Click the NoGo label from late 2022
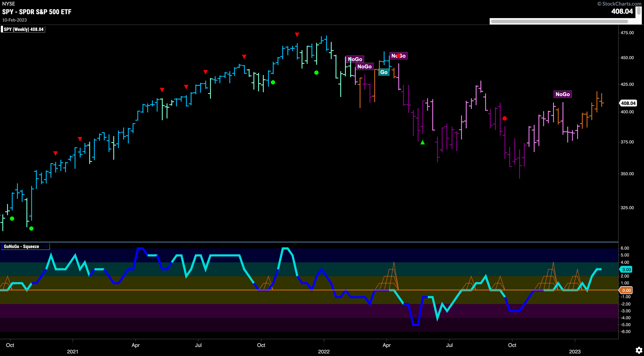The height and width of the screenshot is (356, 644). 563,94
